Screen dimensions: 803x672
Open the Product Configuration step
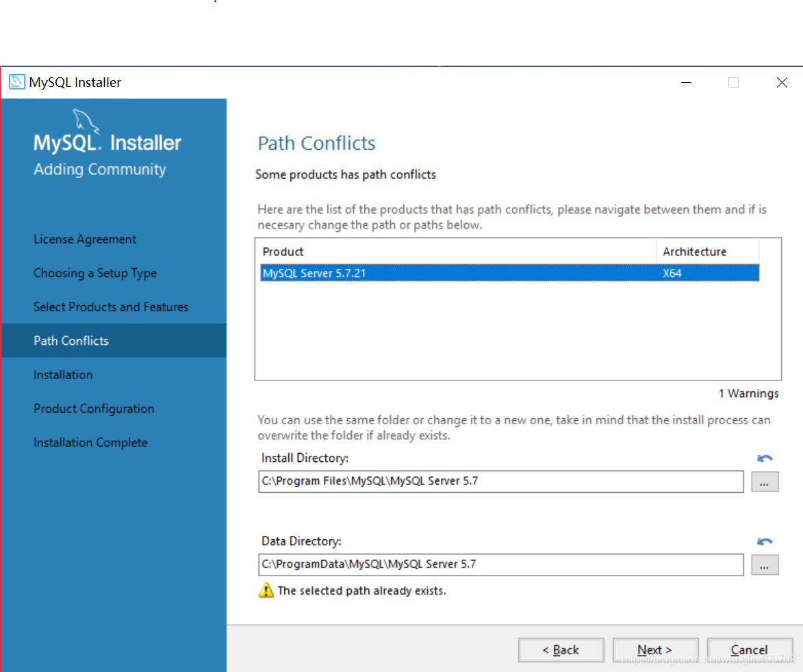(x=94, y=409)
